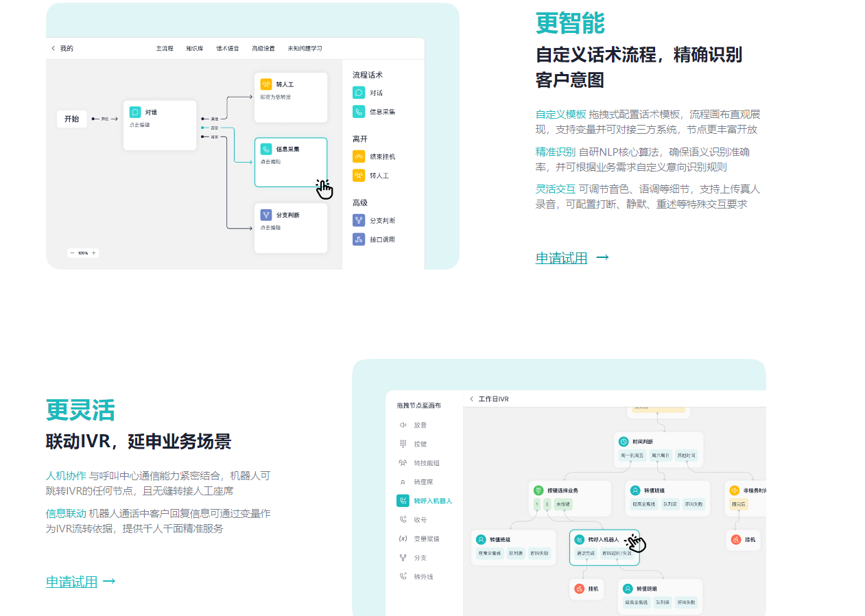This screenshot has height=616, width=865.
Task: Click the yellow 非服务时间 speaker icon
Action: click(x=735, y=490)
